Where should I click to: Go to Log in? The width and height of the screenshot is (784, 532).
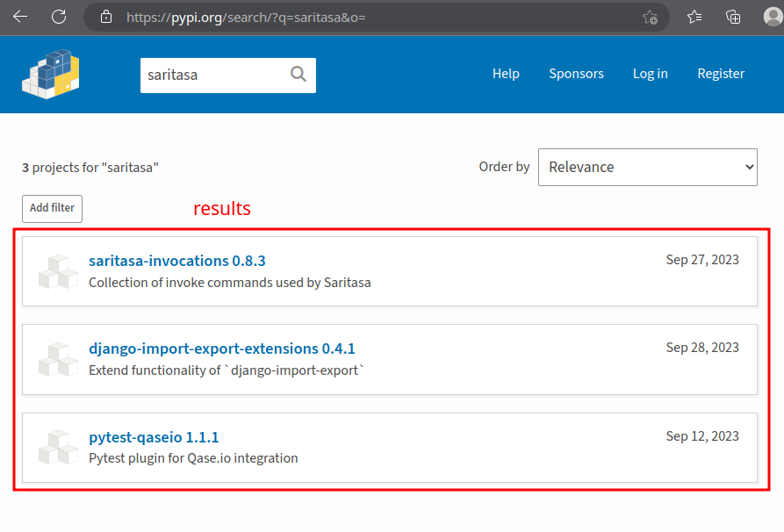pos(651,74)
